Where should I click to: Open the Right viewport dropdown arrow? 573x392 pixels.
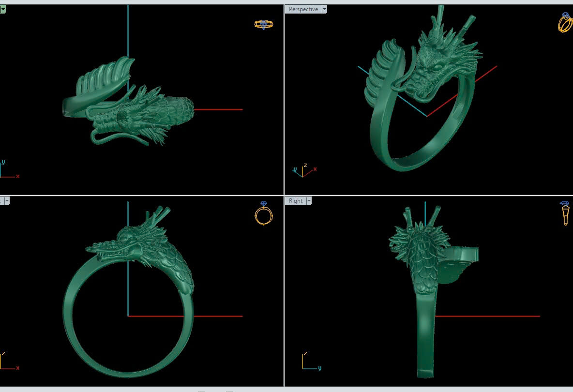click(x=308, y=201)
